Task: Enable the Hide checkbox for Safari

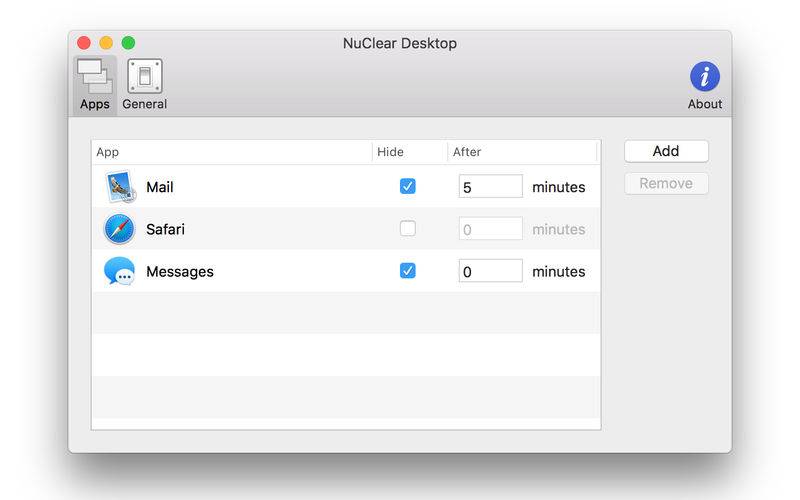Action: coord(408,229)
